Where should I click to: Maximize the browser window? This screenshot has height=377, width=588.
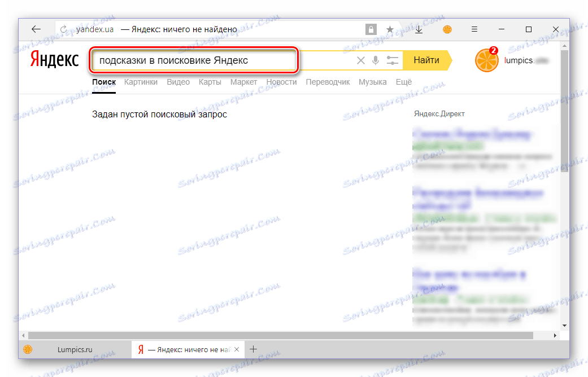click(529, 29)
